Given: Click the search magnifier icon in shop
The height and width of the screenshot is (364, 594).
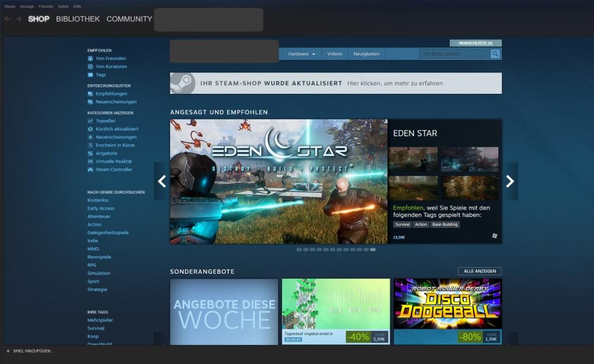Looking at the screenshot, I should pos(495,54).
